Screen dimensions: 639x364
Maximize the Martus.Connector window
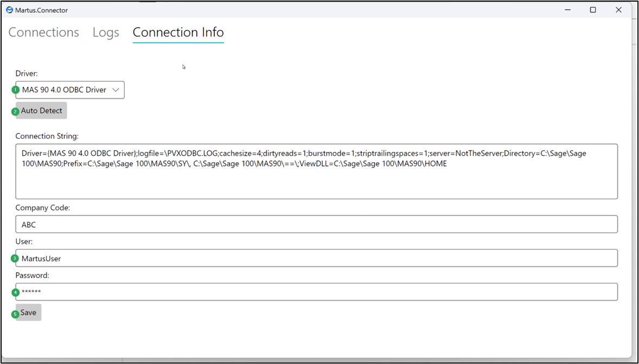coord(593,10)
